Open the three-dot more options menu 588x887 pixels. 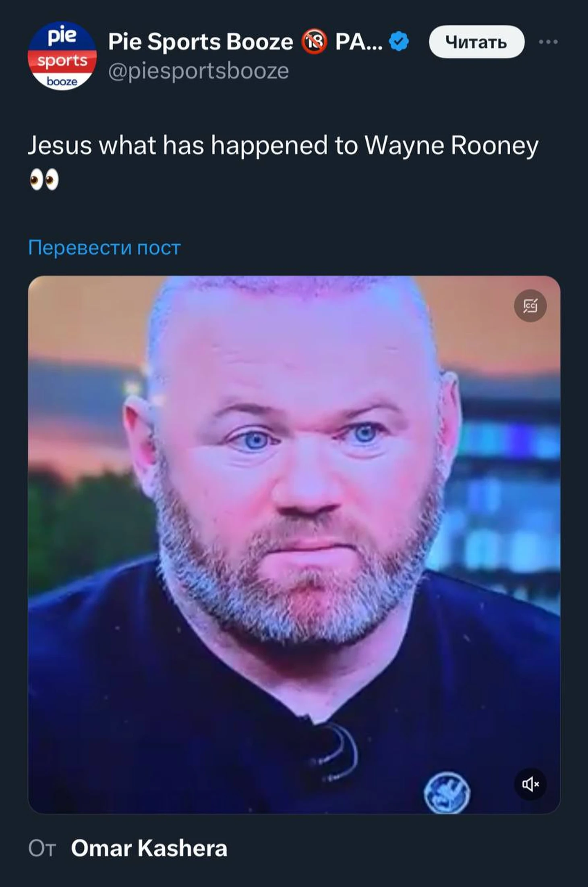[x=548, y=42]
